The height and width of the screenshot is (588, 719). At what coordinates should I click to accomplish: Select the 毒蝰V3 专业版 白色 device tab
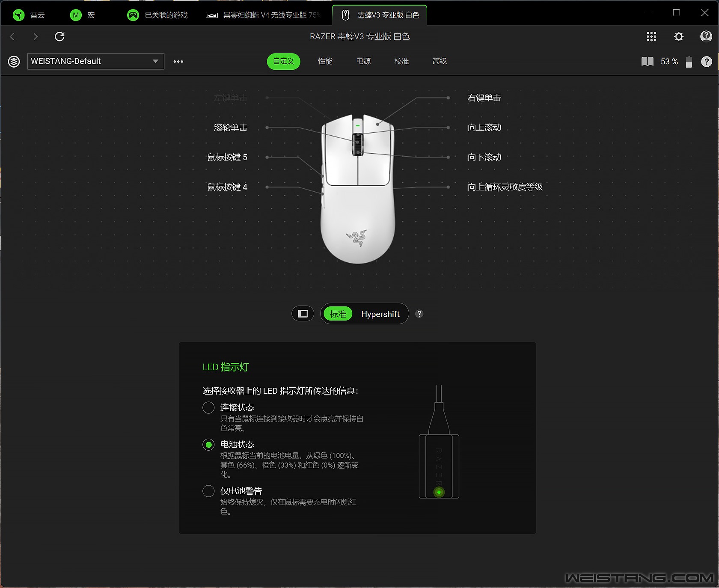(380, 15)
